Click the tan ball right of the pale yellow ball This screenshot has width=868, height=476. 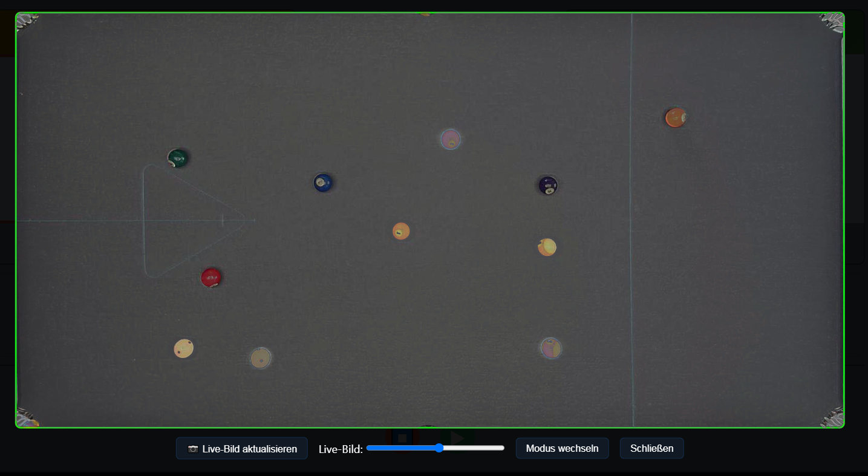[x=261, y=357]
